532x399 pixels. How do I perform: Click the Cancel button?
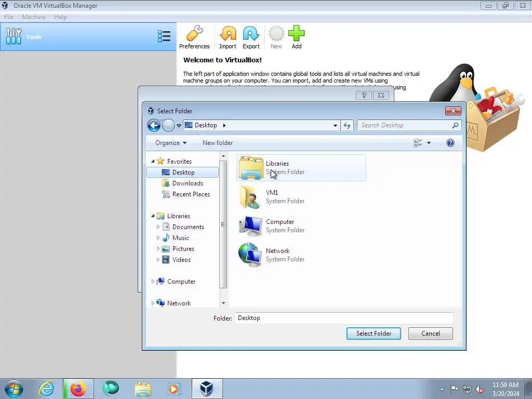tap(431, 333)
